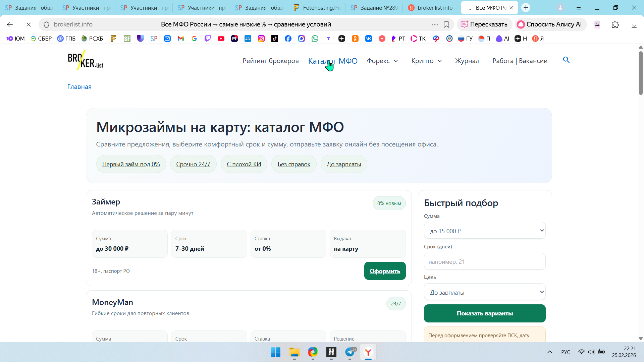
Task: Click the browser extensions puzzle icon
Action: pos(615,24)
